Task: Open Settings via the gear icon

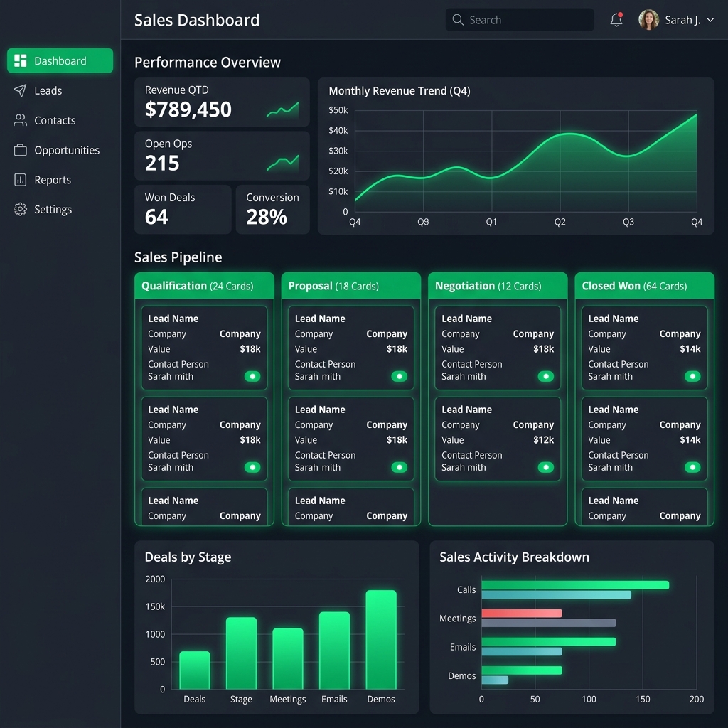Action: tap(20, 210)
